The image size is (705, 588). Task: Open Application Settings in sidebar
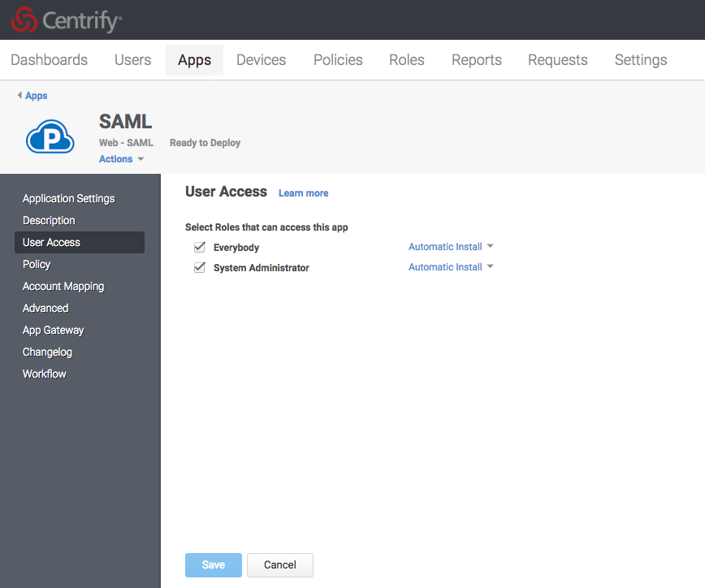tap(69, 198)
